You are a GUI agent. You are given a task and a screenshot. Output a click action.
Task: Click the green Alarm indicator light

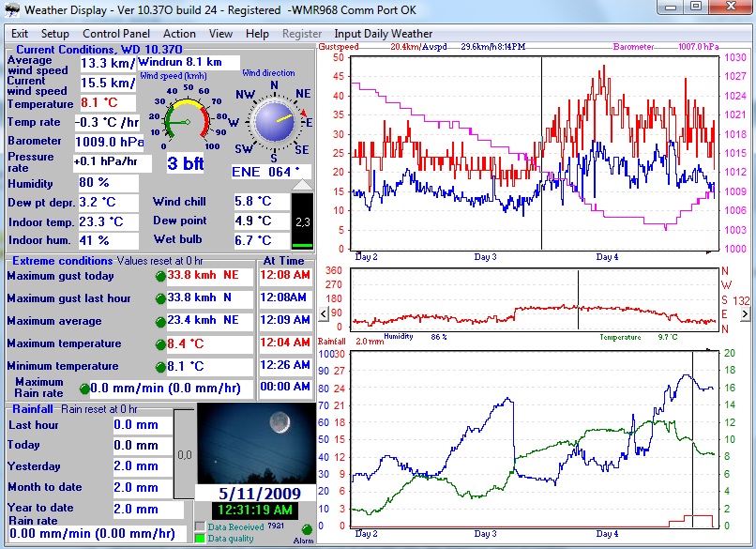(307, 528)
